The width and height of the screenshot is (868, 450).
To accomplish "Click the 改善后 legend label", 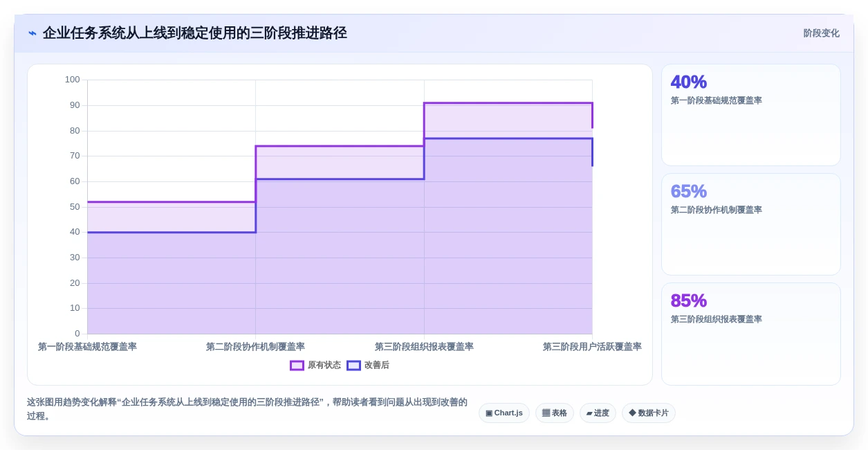I will coord(376,366).
